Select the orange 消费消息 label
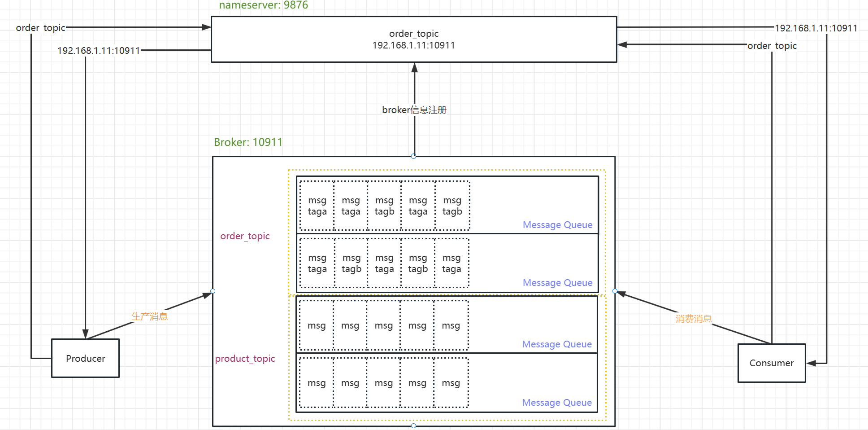This screenshot has width=868, height=430. 693,319
